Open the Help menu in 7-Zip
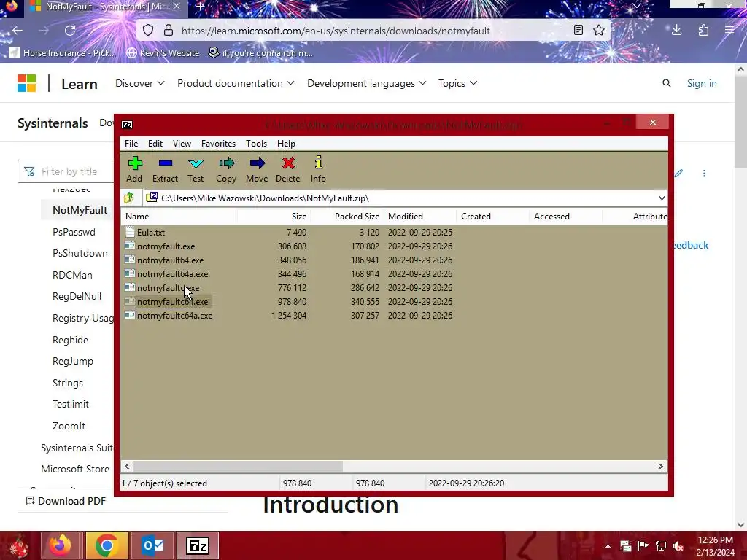The height and width of the screenshot is (560, 747). (286, 144)
